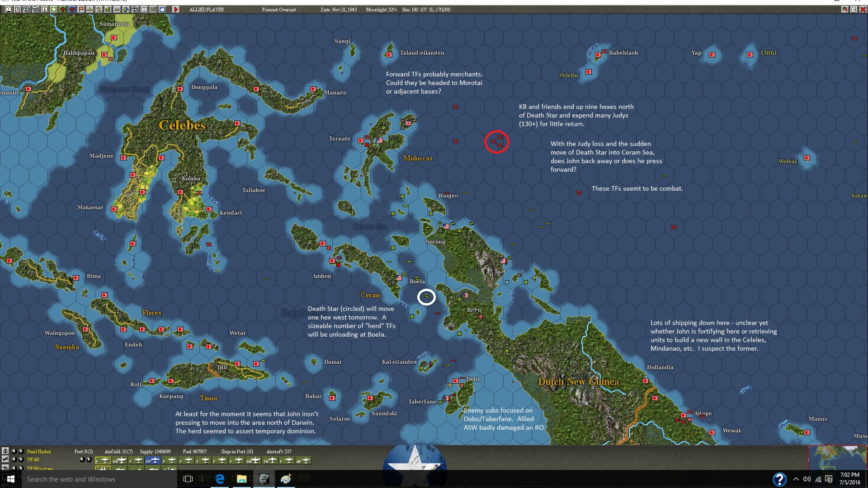Select the Japanese base flag at Bima
The height and width of the screenshot is (488, 868).
pos(76,278)
